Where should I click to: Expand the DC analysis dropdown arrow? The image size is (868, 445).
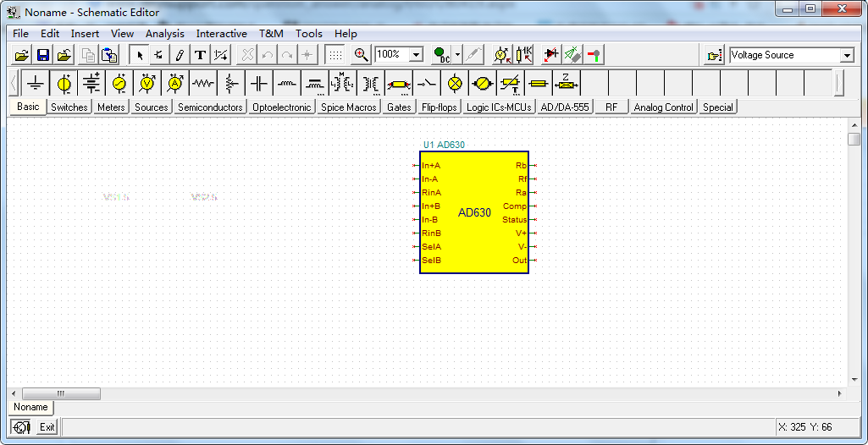click(x=457, y=55)
